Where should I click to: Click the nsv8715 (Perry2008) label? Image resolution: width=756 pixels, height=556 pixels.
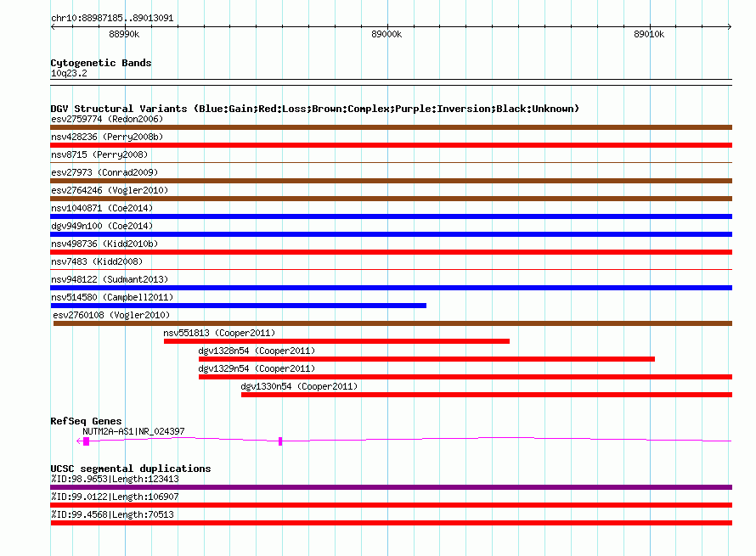pos(99,154)
